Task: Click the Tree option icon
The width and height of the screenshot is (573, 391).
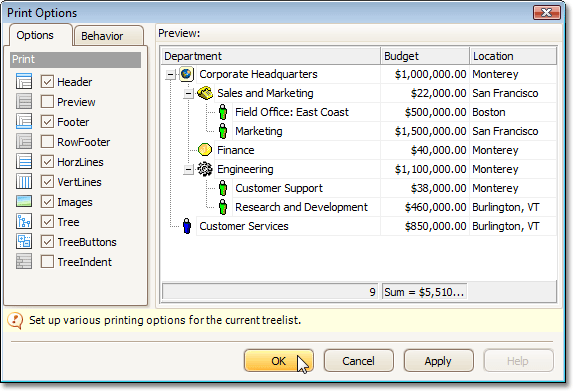Action: pos(24,221)
